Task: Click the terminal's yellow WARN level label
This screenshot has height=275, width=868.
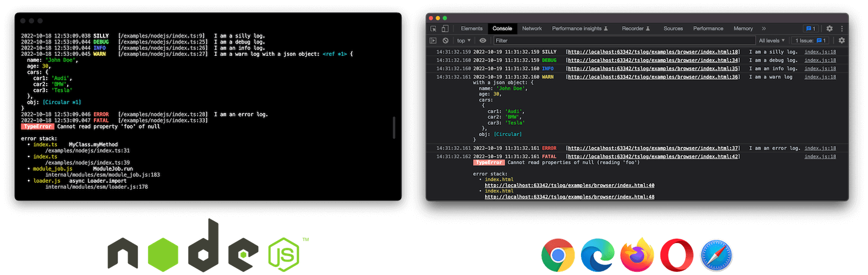Action: [x=99, y=54]
